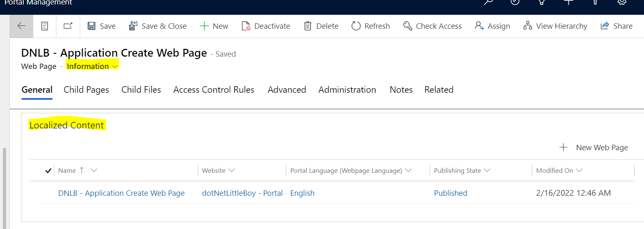This screenshot has height=229, width=644.
Task: Open record in new window icon
Action: (x=68, y=26)
